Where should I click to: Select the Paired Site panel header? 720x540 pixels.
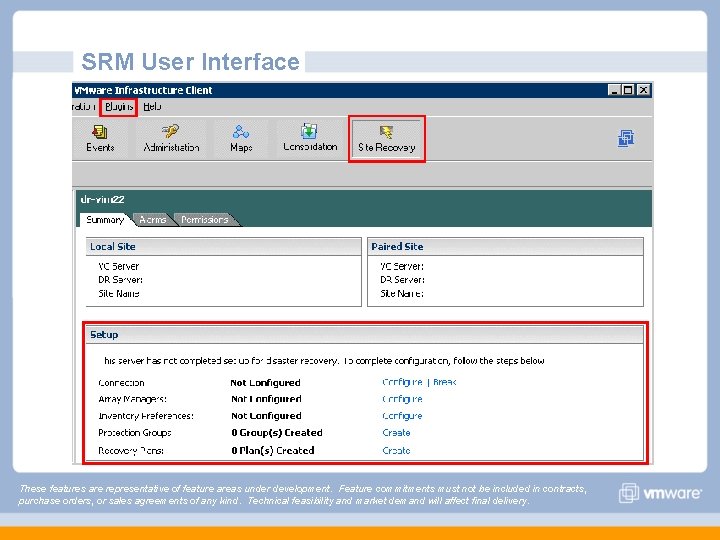506,247
